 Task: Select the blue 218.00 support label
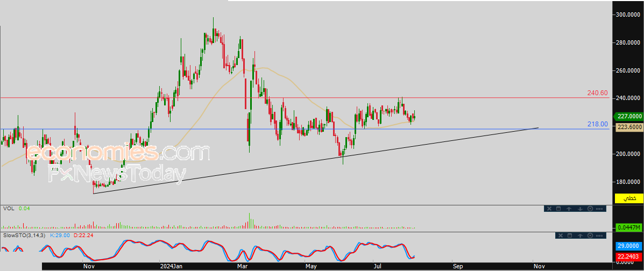(598, 124)
